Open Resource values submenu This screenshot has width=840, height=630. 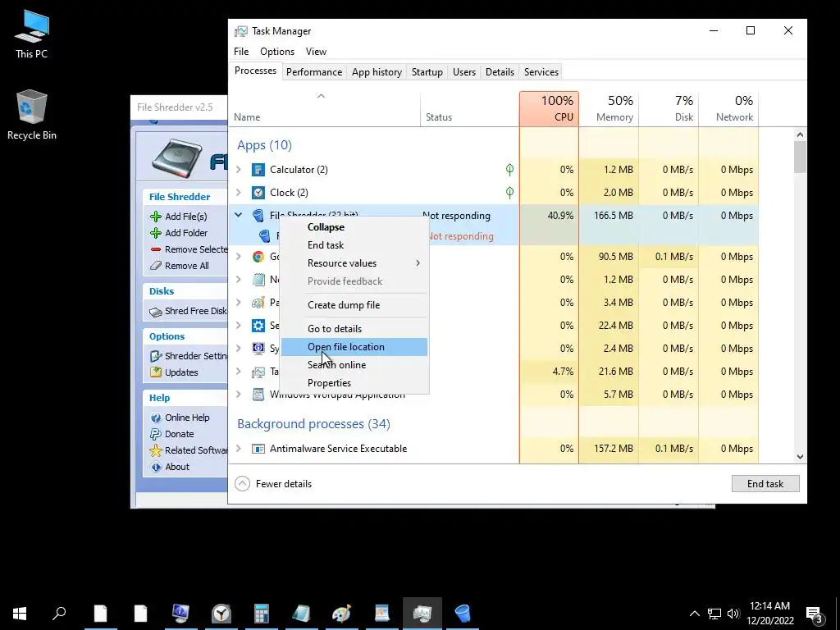[x=354, y=263]
